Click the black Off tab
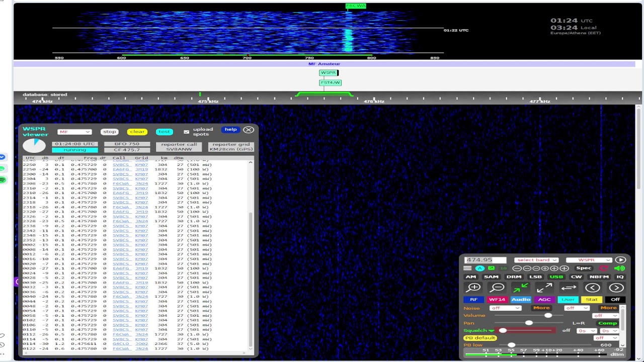 pos(615,300)
